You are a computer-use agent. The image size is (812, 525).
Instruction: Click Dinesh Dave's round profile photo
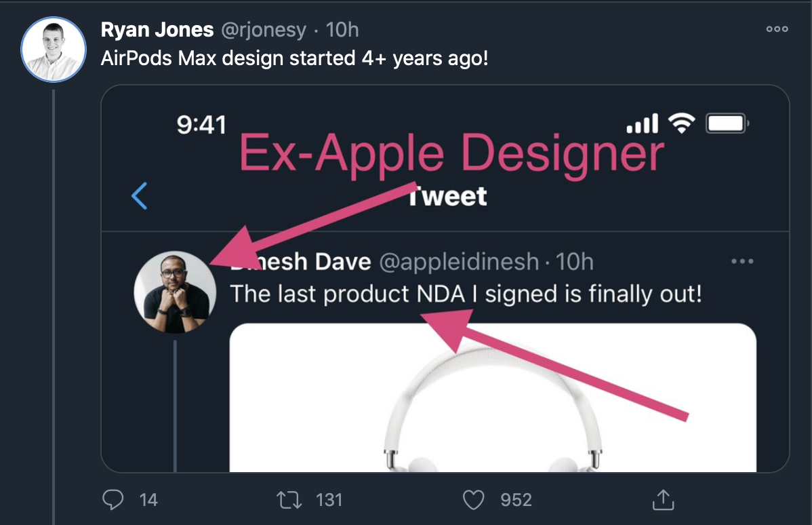[x=175, y=292]
